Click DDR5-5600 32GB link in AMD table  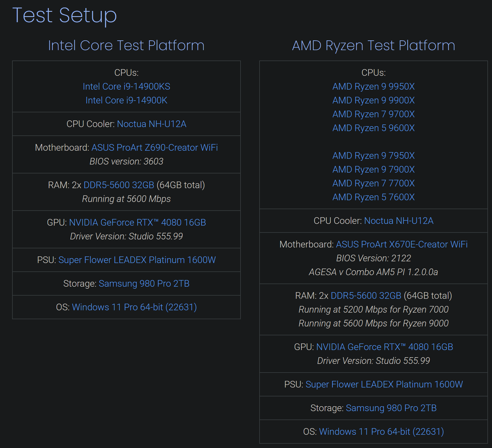(366, 296)
